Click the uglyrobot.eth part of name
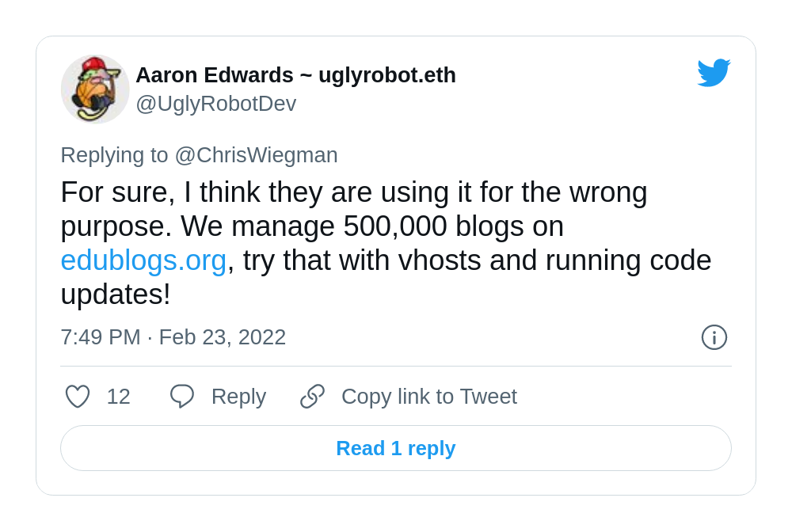Viewport: 792px width, 532px height. coord(387,76)
